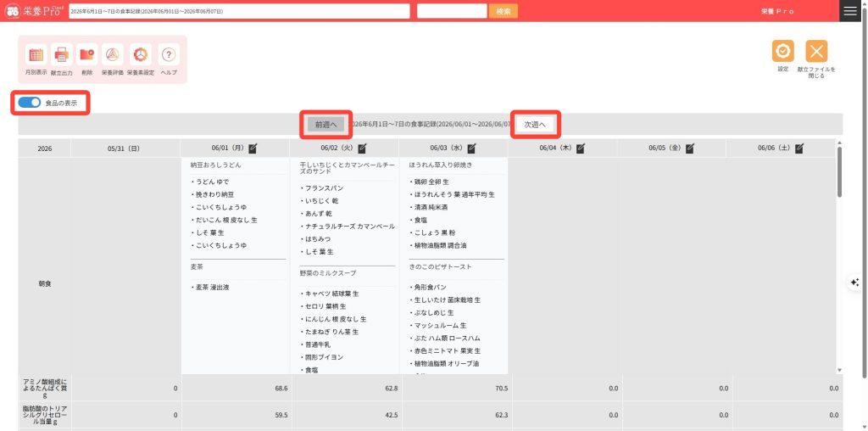The height and width of the screenshot is (431, 868).
Task: Edit the 06/01 (月) day entry
Action: pyautogui.click(x=253, y=148)
